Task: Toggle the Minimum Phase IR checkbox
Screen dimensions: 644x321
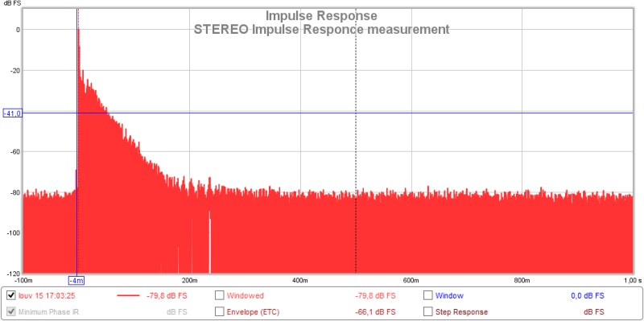Action: click(11, 311)
